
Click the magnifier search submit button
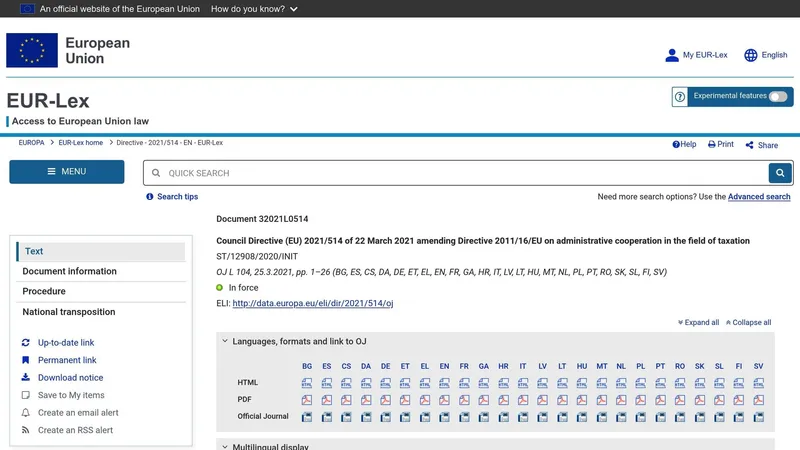pos(780,173)
